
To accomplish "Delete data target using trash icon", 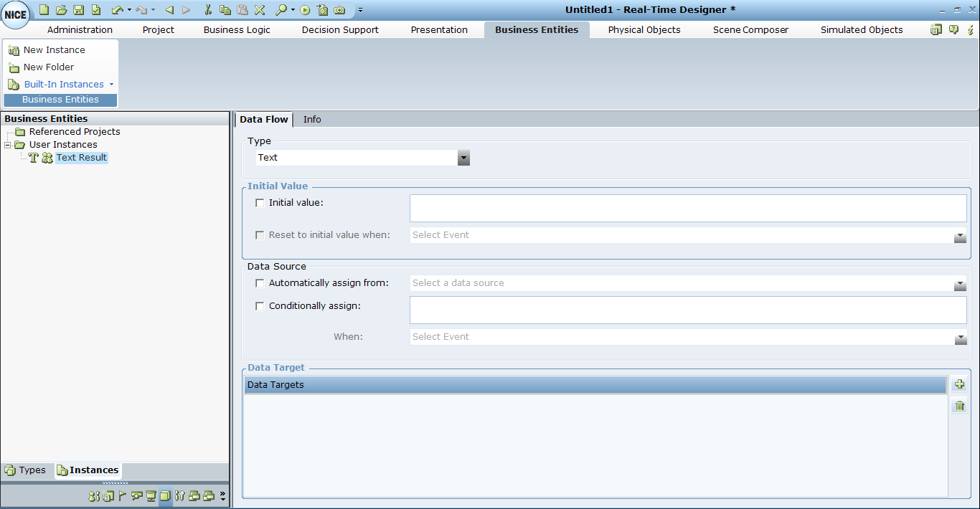I will coord(960,406).
